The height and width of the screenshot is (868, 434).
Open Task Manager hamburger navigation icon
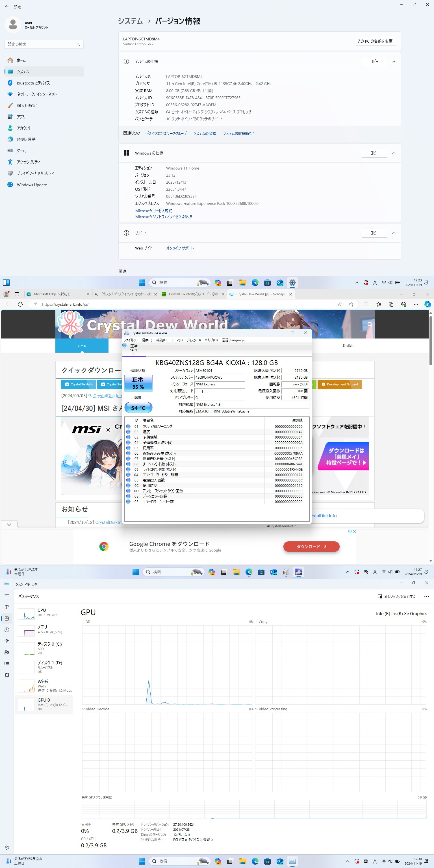7,596
